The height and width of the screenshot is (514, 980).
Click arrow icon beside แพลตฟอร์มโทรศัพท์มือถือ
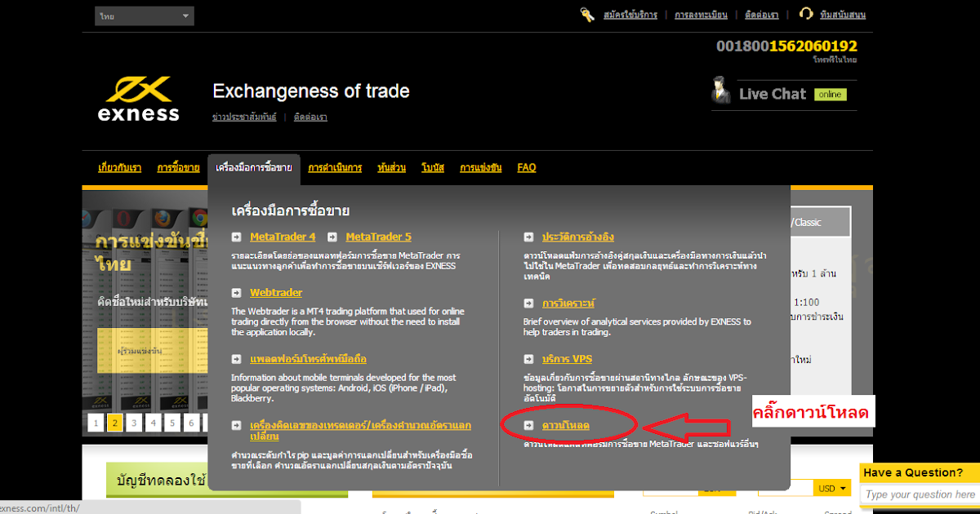pos(236,359)
